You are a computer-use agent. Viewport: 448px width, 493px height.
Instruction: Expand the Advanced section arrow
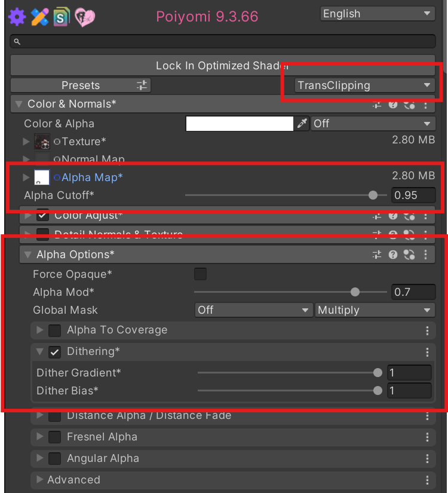[x=39, y=479]
